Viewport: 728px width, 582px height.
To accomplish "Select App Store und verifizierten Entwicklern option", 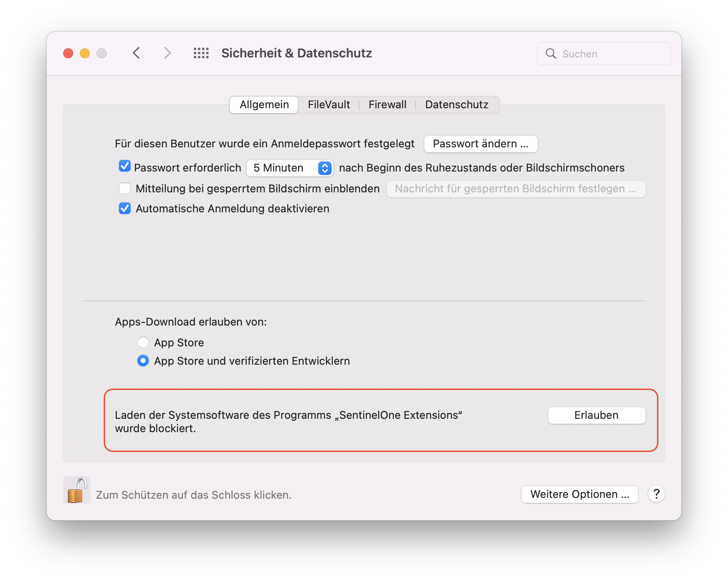I will (x=143, y=361).
